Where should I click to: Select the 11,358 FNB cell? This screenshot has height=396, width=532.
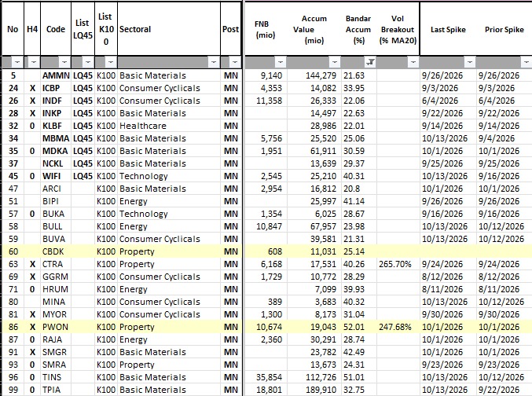coord(266,101)
